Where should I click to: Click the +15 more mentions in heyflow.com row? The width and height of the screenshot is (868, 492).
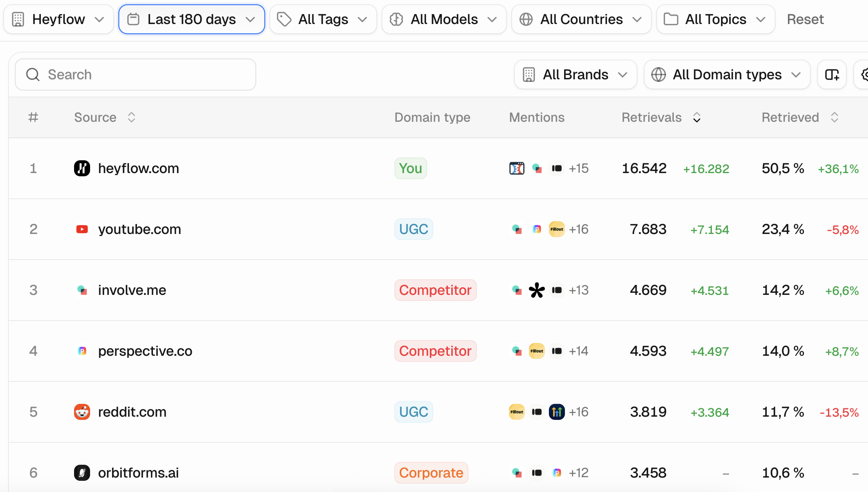(x=579, y=168)
